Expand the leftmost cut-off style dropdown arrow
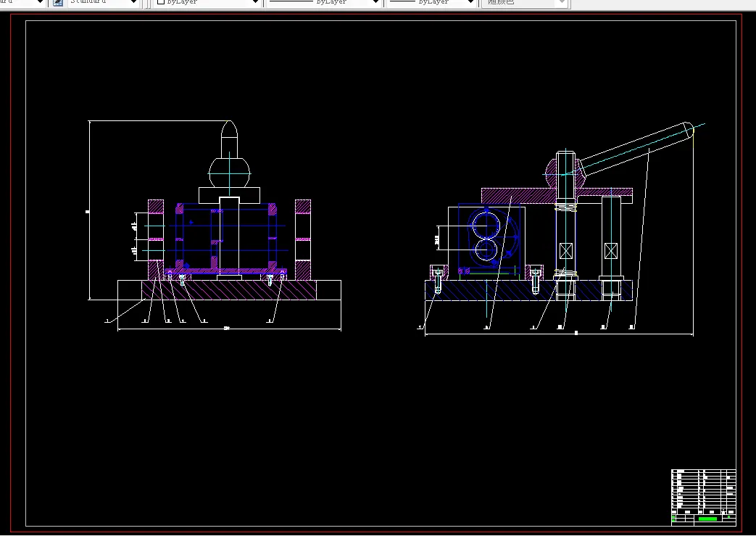This screenshot has width=756, height=536. pyautogui.click(x=40, y=2)
